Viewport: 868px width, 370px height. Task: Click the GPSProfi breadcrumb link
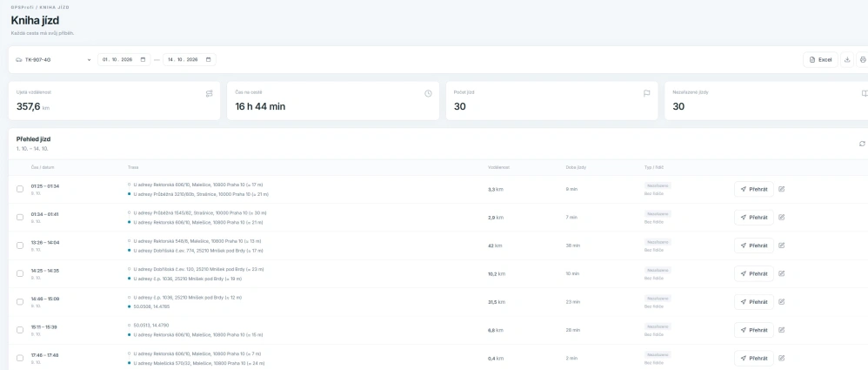click(23, 7)
